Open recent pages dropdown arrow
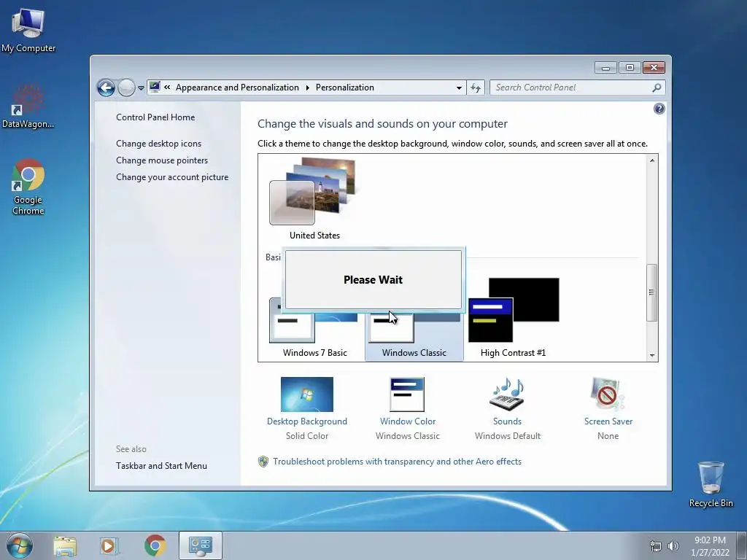Image resolution: width=747 pixels, height=560 pixels. (x=141, y=88)
